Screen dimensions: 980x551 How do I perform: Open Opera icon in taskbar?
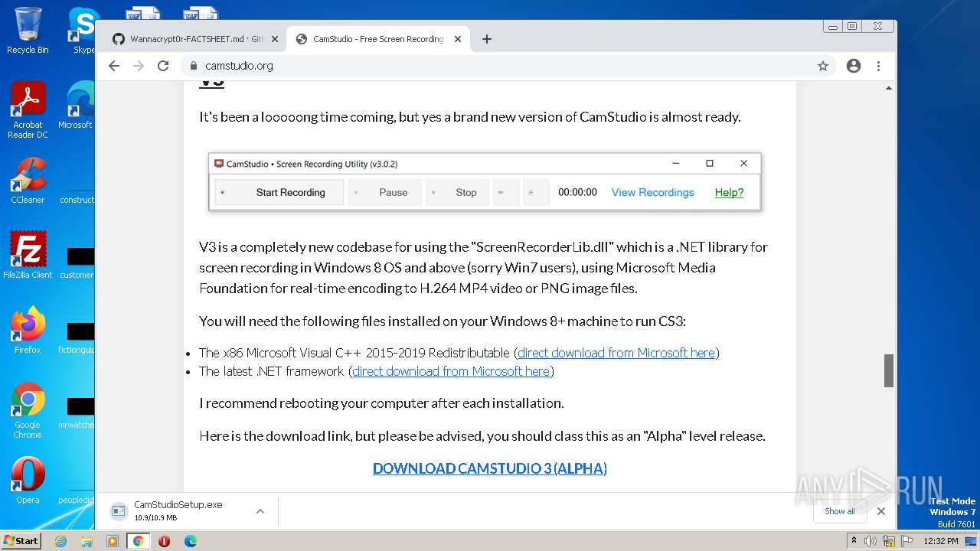[x=164, y=541]
